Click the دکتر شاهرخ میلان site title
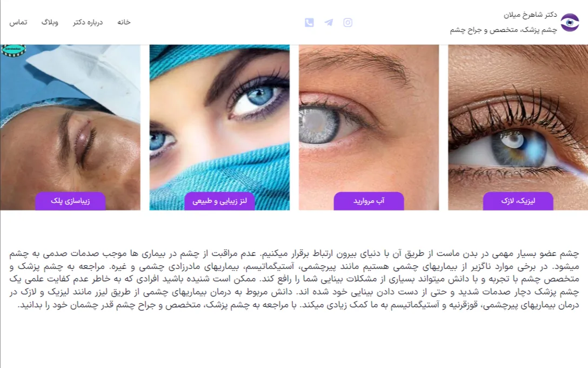The width and height of the screenshot is (588, 368). click(x=530, y=15)
